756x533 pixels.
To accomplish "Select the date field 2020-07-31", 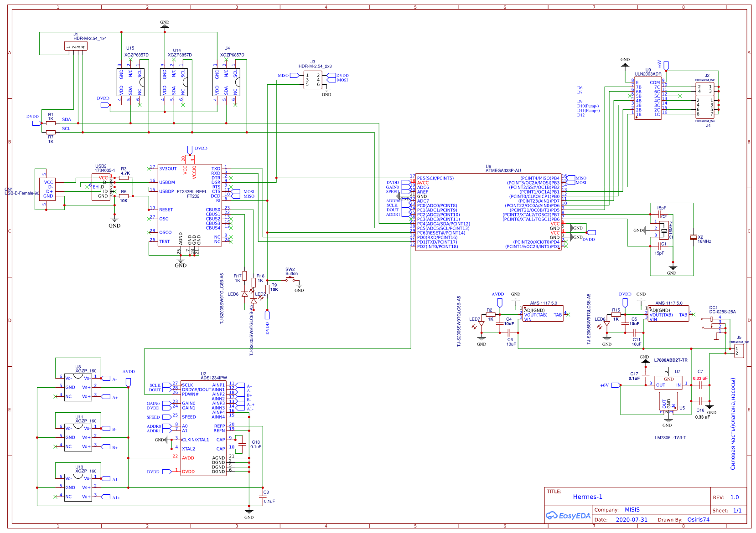I will [x=631, y=519].
